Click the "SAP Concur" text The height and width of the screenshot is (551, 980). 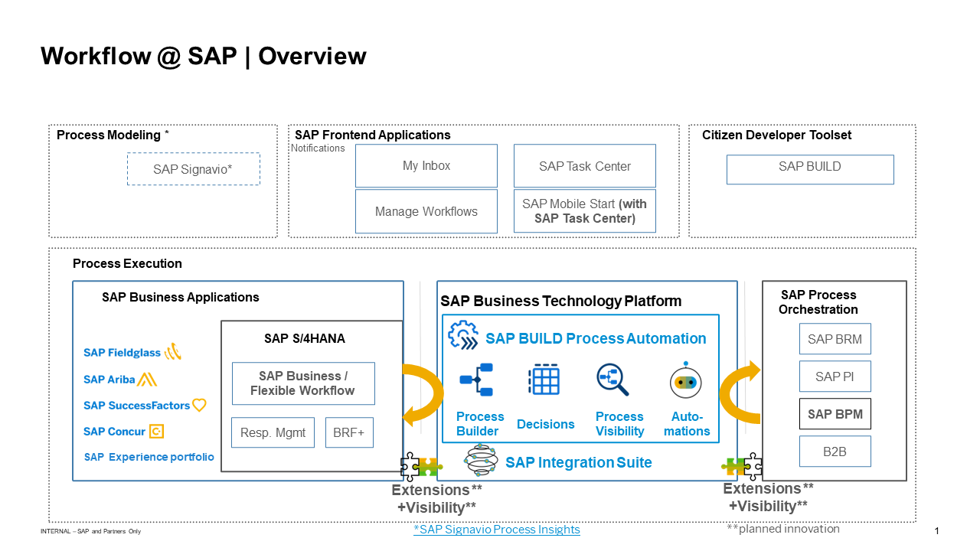(115, 432)
